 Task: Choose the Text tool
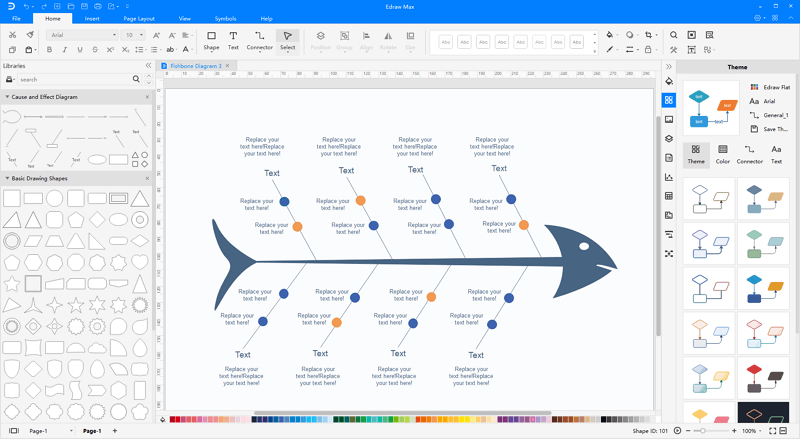233,40
